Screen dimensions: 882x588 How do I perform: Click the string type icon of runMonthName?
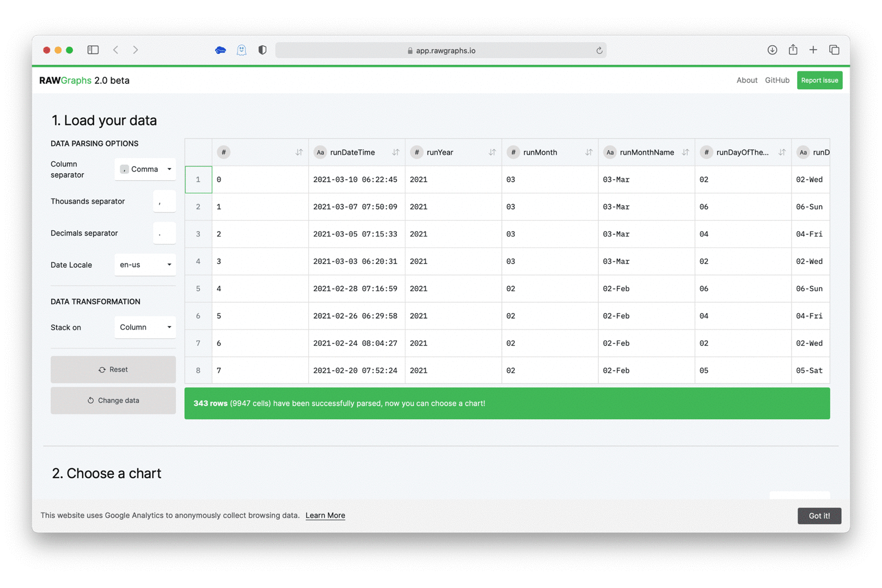pyautogui.click(x=610, y=152)
